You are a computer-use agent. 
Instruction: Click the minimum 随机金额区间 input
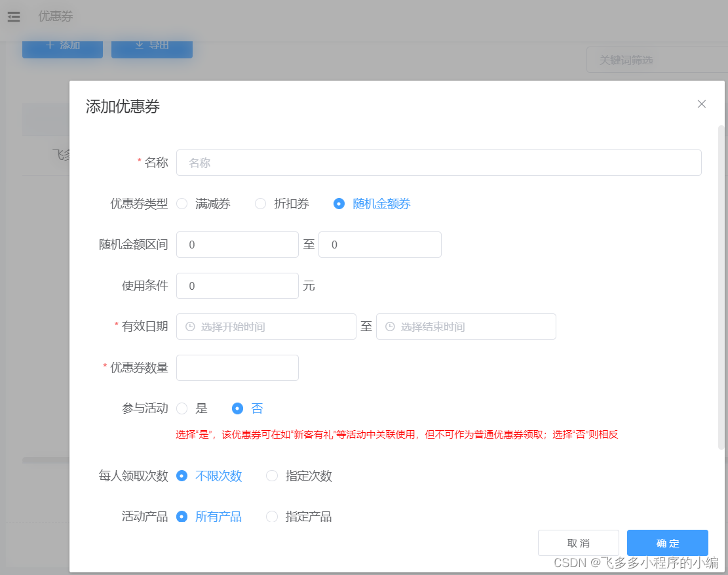click(x=237, y=245)
